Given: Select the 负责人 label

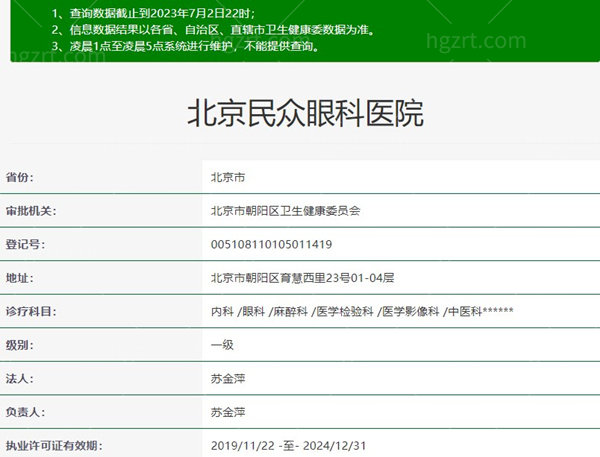Looking at the screenshot, I should pyautogui.click(x=25, y=412).
